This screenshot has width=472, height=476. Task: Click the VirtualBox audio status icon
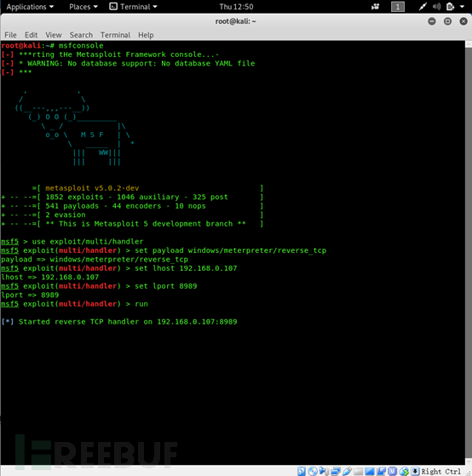(324, 471)
